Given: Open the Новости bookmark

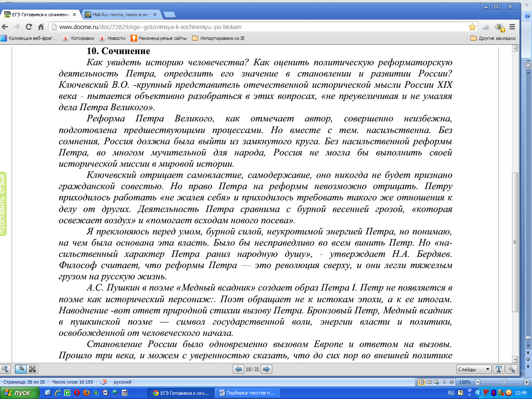Looking at the screenshot, I should pyautogui.click(x=112, y=38).
